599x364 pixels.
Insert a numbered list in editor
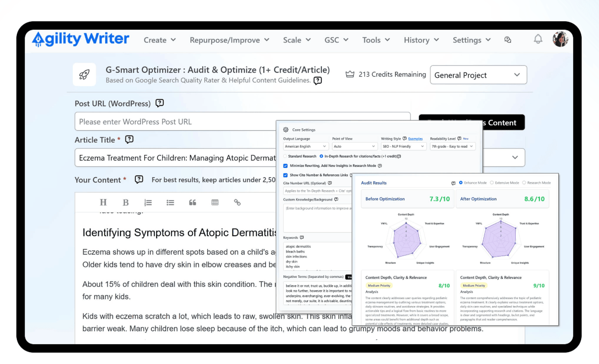[x=148, y=203]
